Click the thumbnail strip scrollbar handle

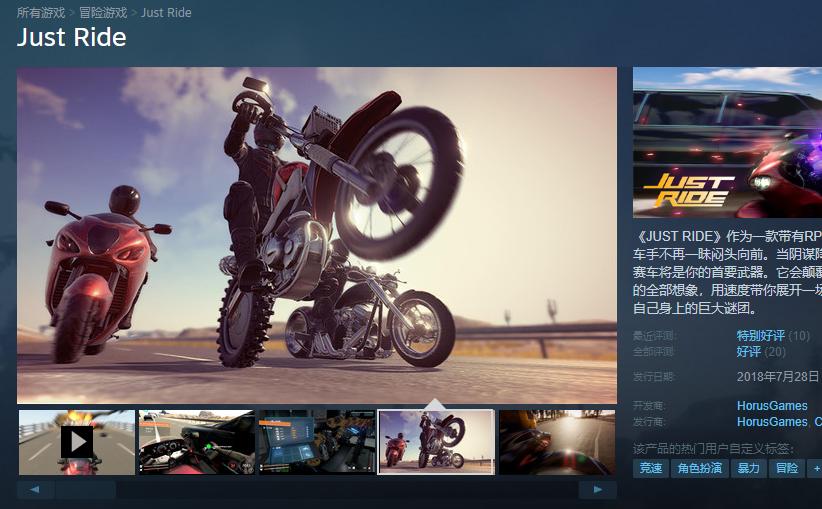[85, 490]
